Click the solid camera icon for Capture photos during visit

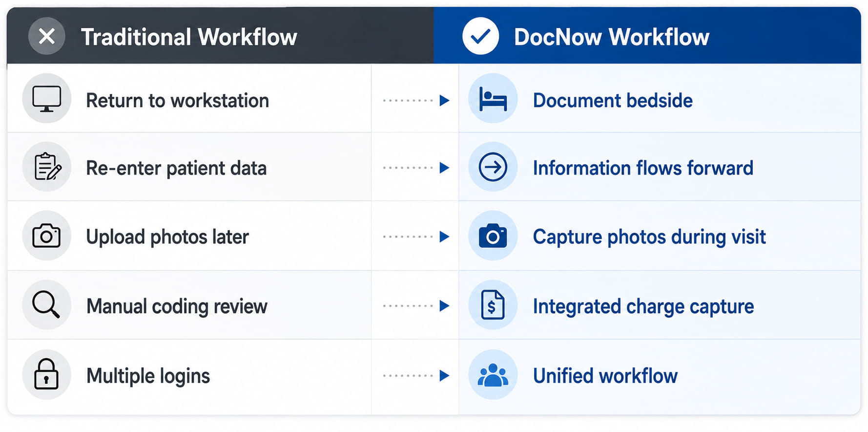(x=493, y=236)
